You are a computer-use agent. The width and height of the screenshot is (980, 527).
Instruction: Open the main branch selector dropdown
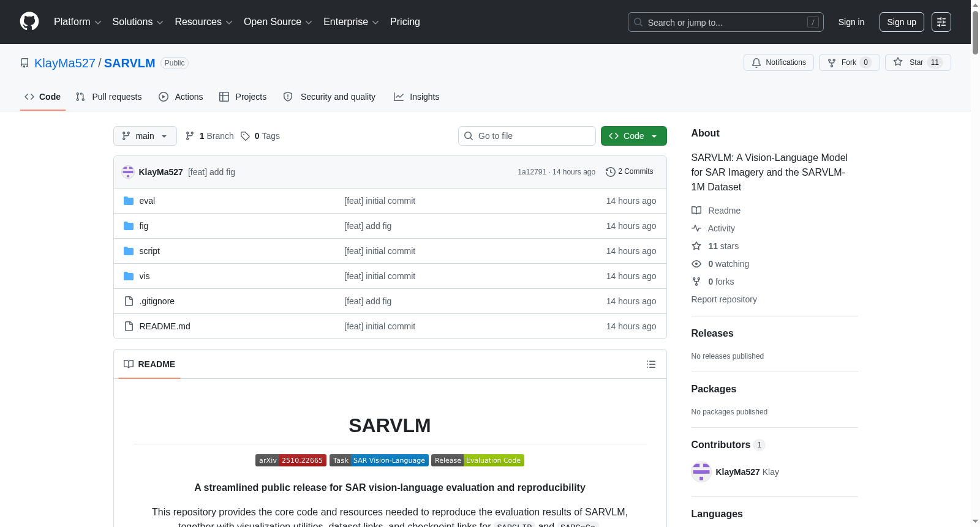point(145,136)
